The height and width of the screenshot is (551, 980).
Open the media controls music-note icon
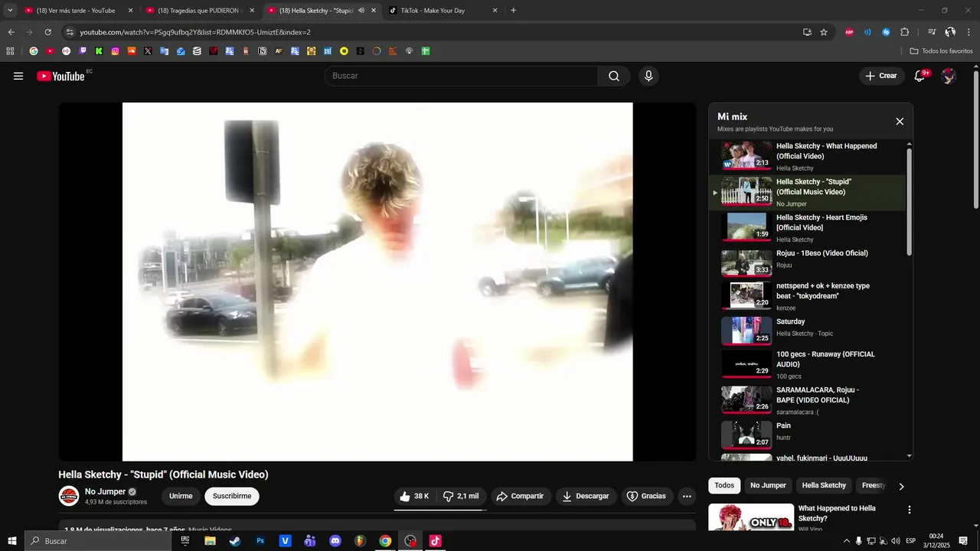[x=932, y=32]
